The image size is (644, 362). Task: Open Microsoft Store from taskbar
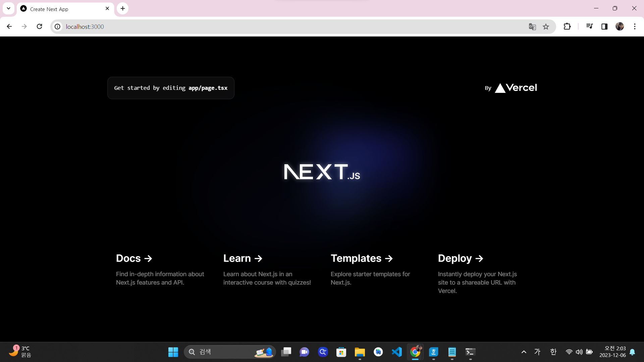coord(341,352)
